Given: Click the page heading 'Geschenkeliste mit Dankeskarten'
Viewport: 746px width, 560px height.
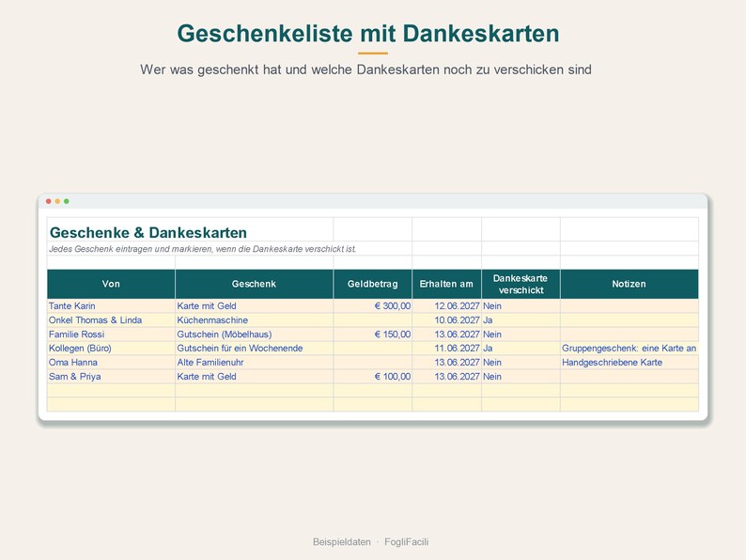Looking at the screenshot, I should [368, 34].
